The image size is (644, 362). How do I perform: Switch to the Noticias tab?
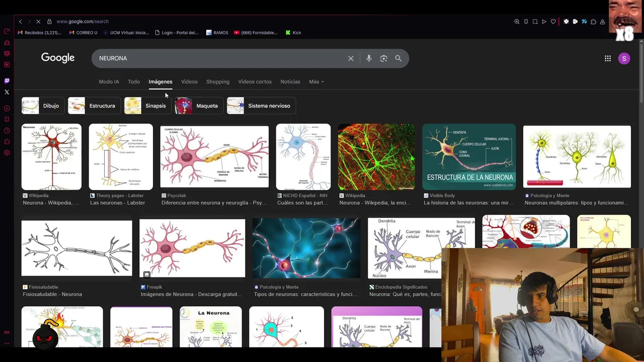(290, 81)
